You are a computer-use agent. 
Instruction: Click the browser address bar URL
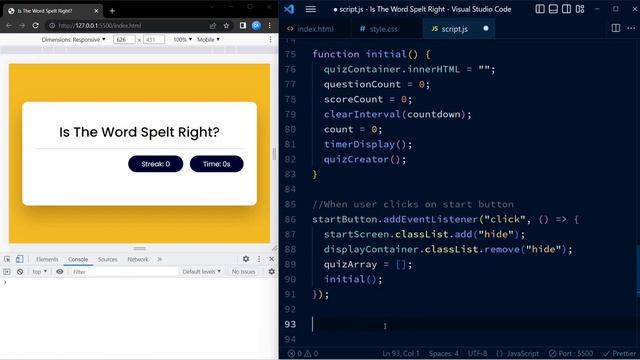pyautogui.click(x=100, y=25)
